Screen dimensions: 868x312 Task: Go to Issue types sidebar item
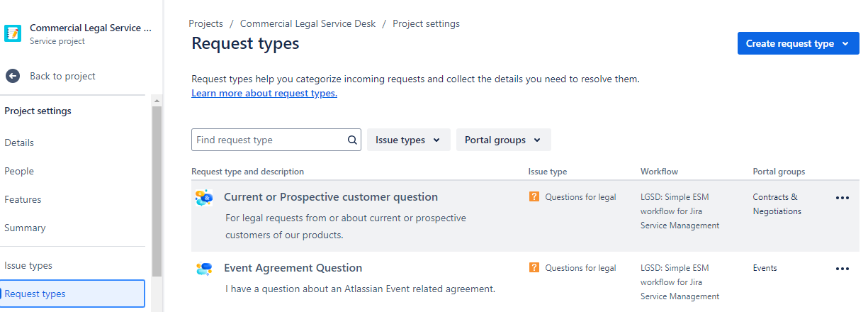tap(28, 265)
